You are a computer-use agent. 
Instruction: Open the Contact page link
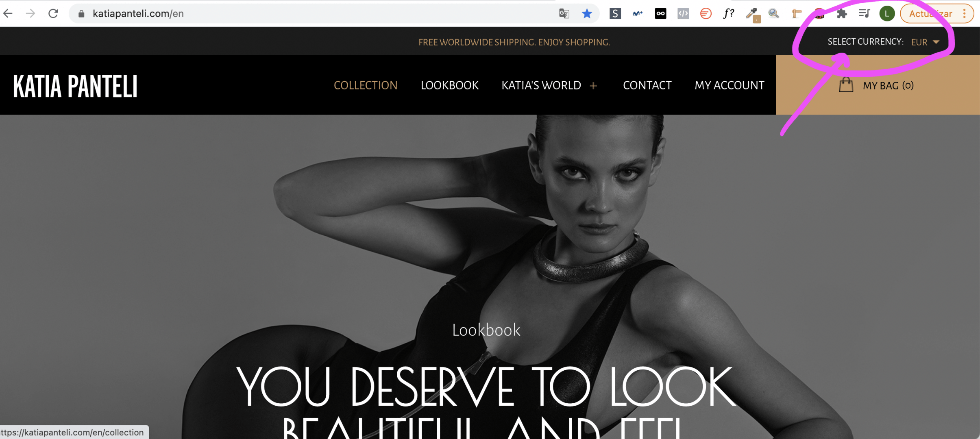point(647,85)
